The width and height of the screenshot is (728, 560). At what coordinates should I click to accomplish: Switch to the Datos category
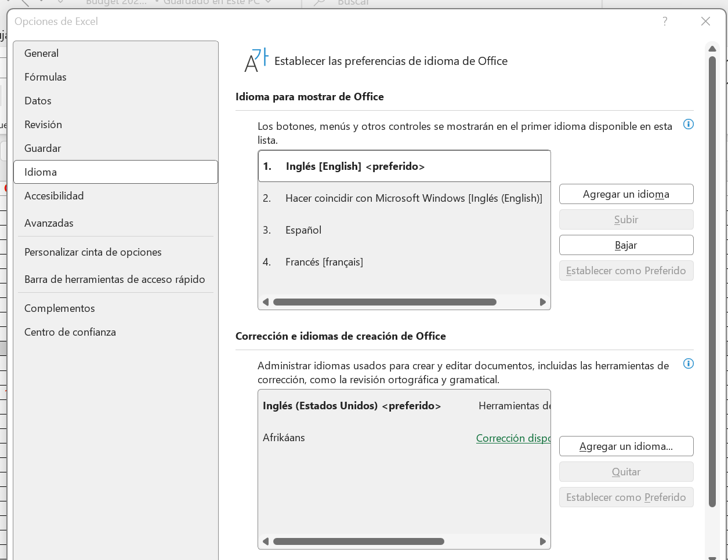tap(115, 101)
